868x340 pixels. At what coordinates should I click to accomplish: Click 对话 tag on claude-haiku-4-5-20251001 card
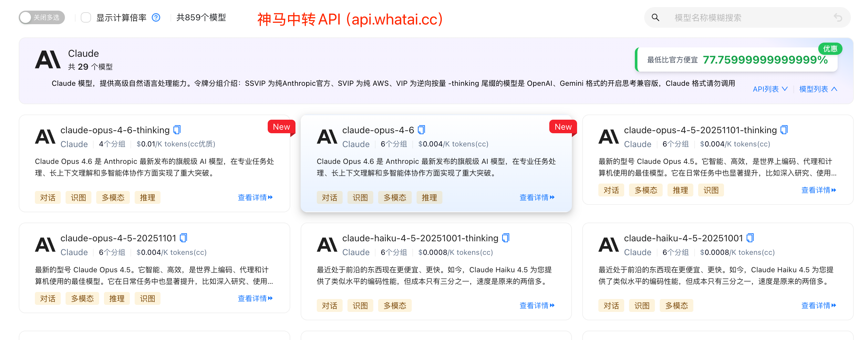[611, 305]
